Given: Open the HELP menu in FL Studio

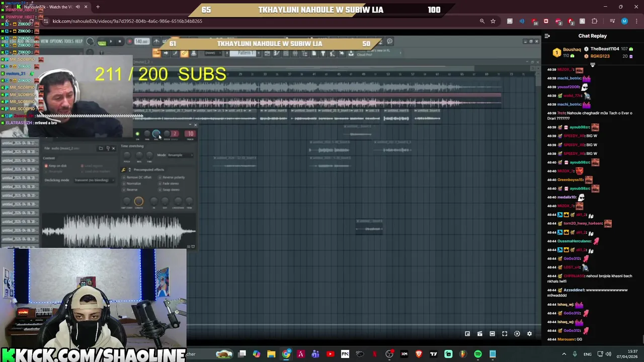Looking at the screenshot, I should point(78,41).
